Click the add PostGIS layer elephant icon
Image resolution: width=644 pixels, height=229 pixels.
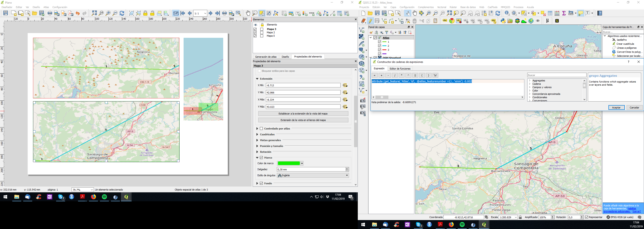coord(362,50)
